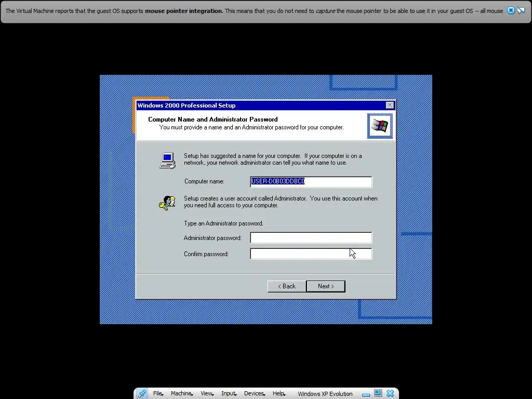Image resolution: width=532 pixels, height=399 pixels.
Task: Open the Help menu
Action: point(279,393)
